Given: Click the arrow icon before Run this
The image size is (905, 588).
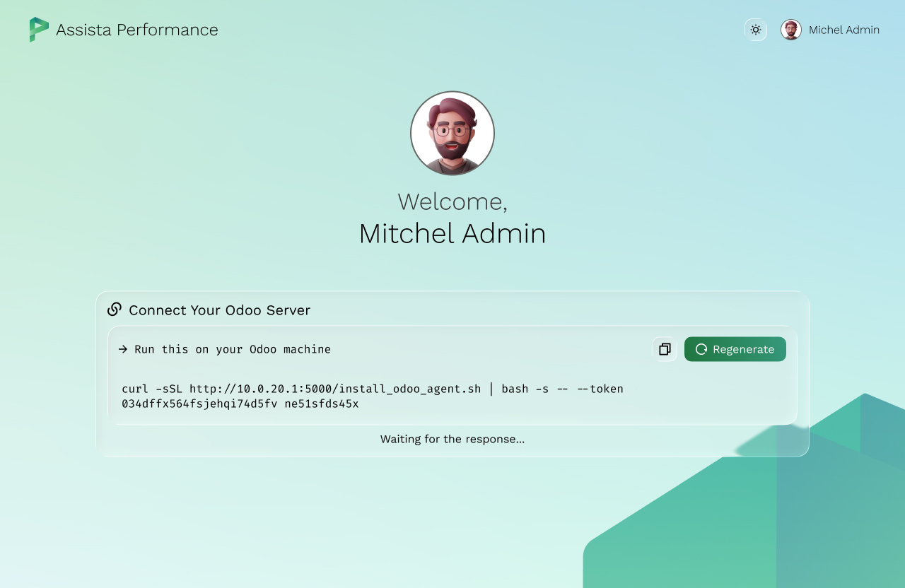Looking at the screenshot, I should pos(123,349).
